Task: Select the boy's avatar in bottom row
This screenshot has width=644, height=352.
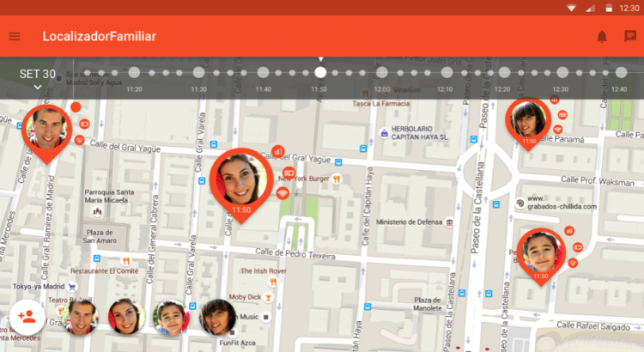Action: click(x=171, y=317)
